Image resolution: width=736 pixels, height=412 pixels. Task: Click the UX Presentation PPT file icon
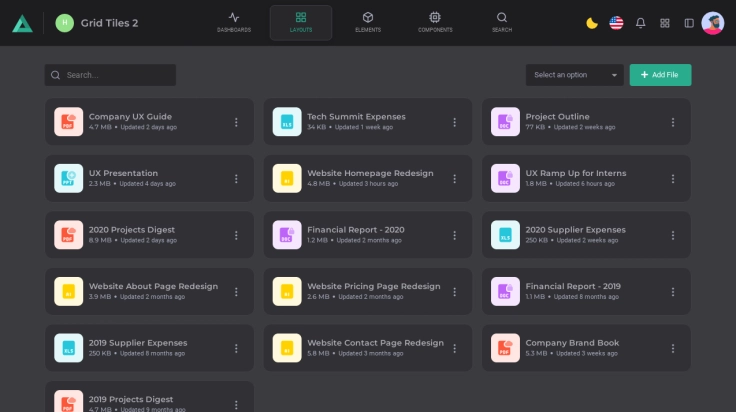click(x=68, y=178)
